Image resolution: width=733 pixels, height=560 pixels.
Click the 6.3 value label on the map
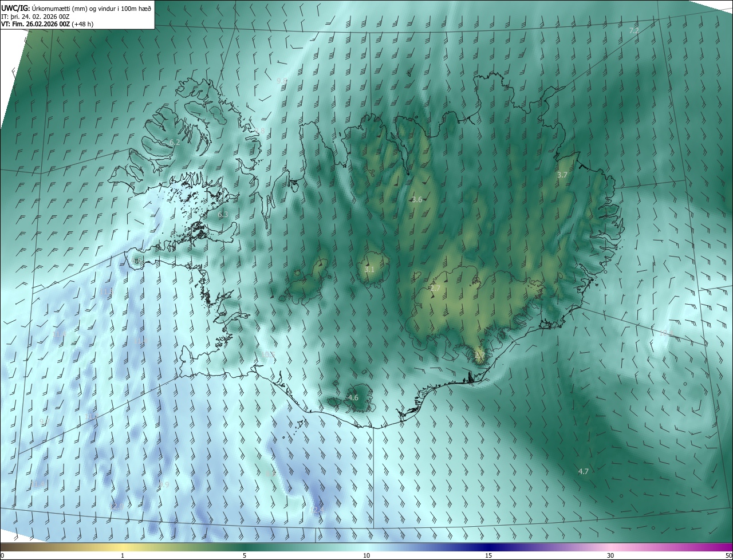tap(223, 215)
